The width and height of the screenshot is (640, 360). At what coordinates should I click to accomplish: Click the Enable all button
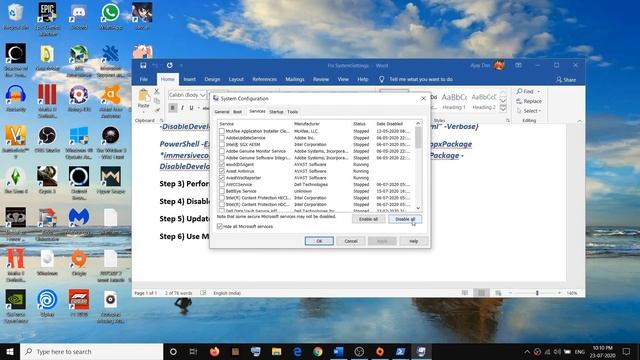[368, 219]
